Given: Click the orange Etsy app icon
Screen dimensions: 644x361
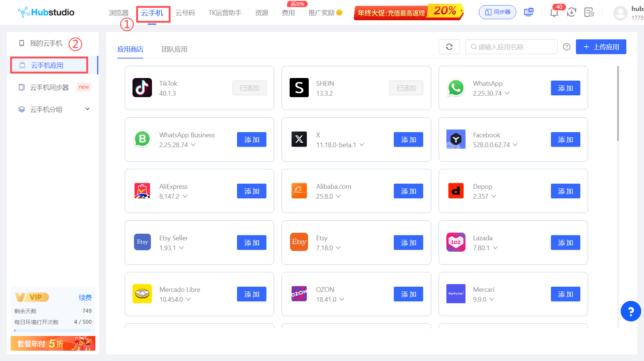Looking at the screenshot, I should click(x=299, y=242).
